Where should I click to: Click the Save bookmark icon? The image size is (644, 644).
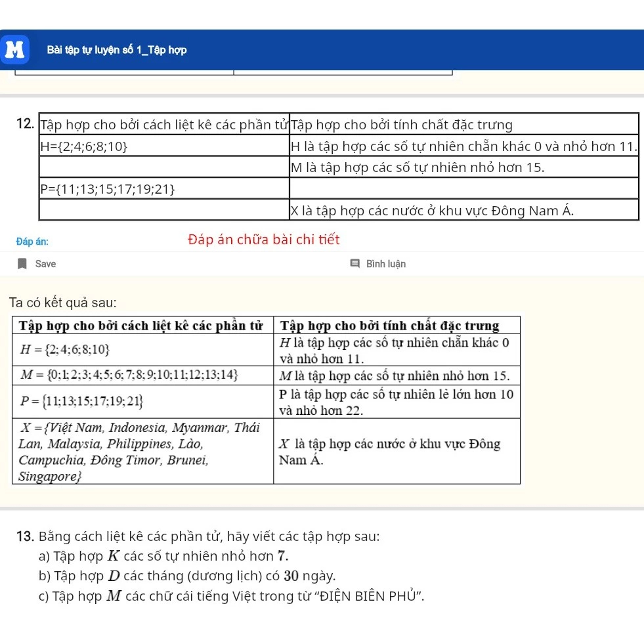(x=22, y=264)
